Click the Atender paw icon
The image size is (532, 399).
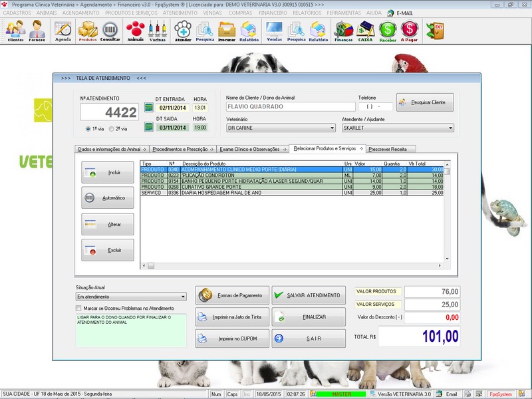[x=183, y=31]
